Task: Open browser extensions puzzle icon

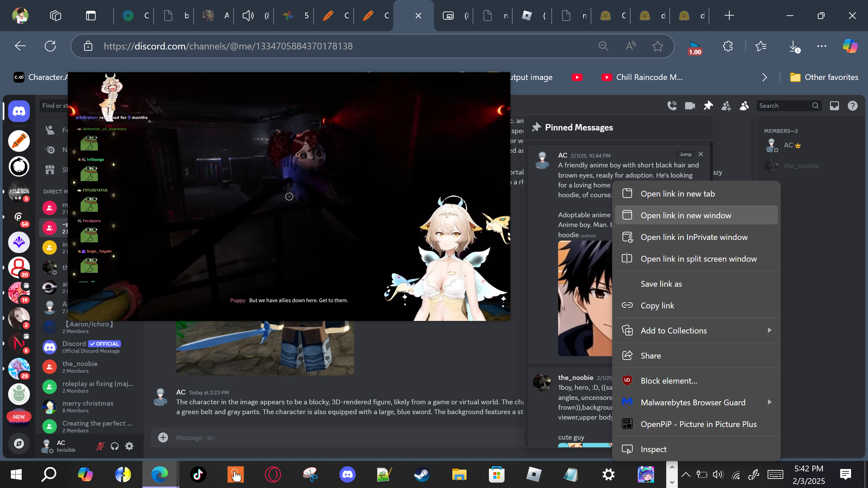Action: point(728,46)
